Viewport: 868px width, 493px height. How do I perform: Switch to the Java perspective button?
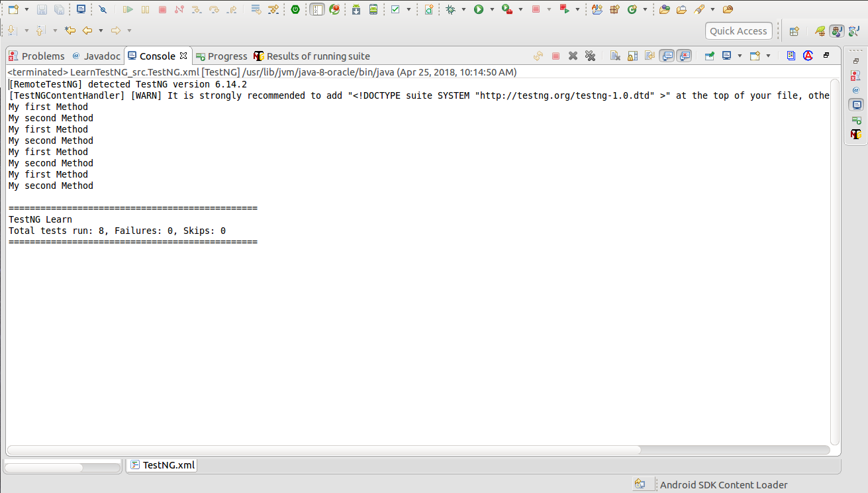coord(837,30)
